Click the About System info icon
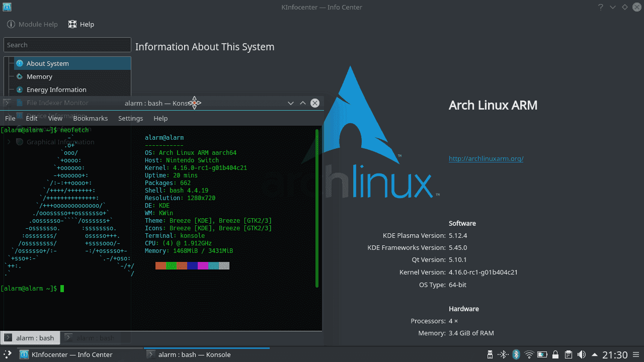 point(20,63)
